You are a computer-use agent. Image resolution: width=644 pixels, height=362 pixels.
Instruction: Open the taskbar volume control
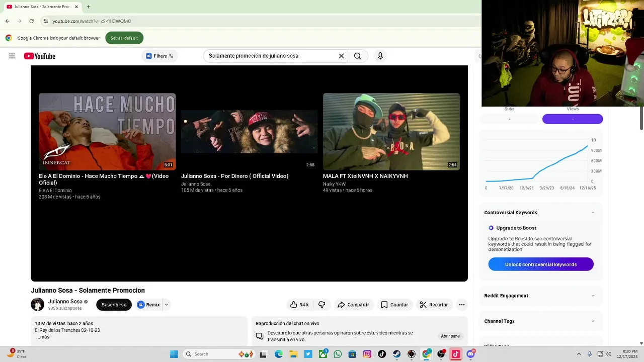608,354
